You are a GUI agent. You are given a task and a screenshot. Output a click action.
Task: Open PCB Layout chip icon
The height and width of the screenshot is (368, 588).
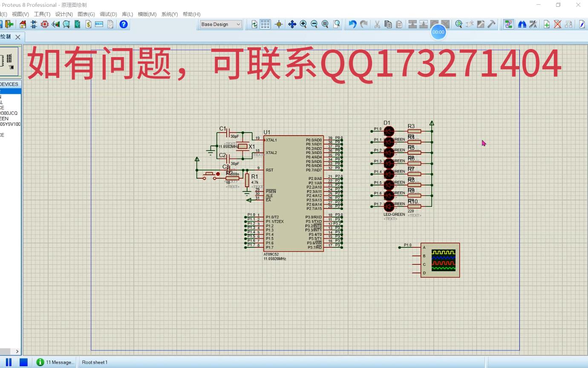click(45, 24)
